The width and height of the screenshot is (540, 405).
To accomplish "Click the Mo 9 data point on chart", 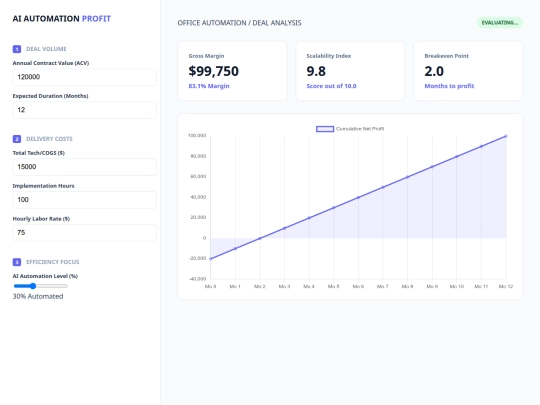I will pyautogui.click(x=432, y=167).
